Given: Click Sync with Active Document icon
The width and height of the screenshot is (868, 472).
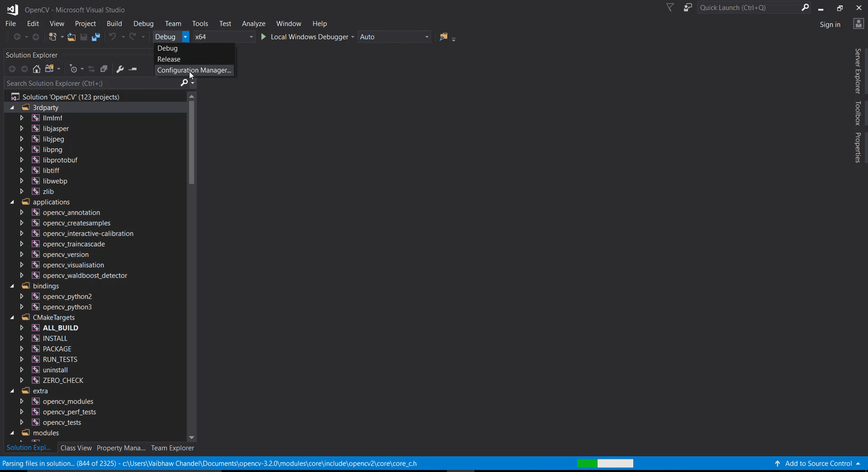Looking at the screenshot, I should [91, 69].
